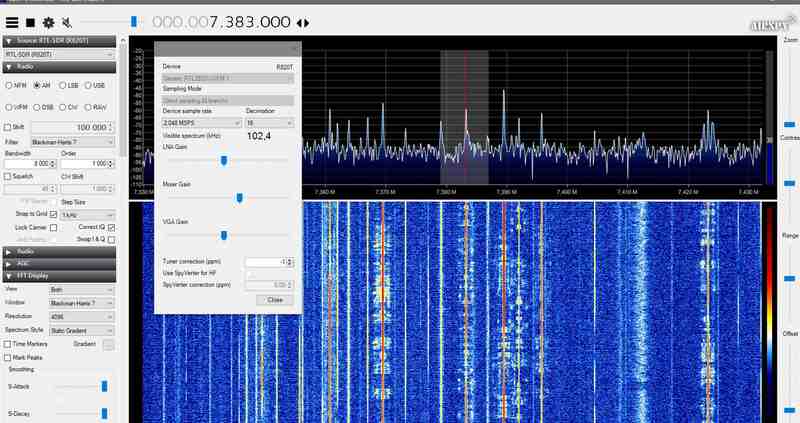The width and height of the screenshot is (800, 423).
Task: Click the Airspy logo
Action: (x=772, y=24)
